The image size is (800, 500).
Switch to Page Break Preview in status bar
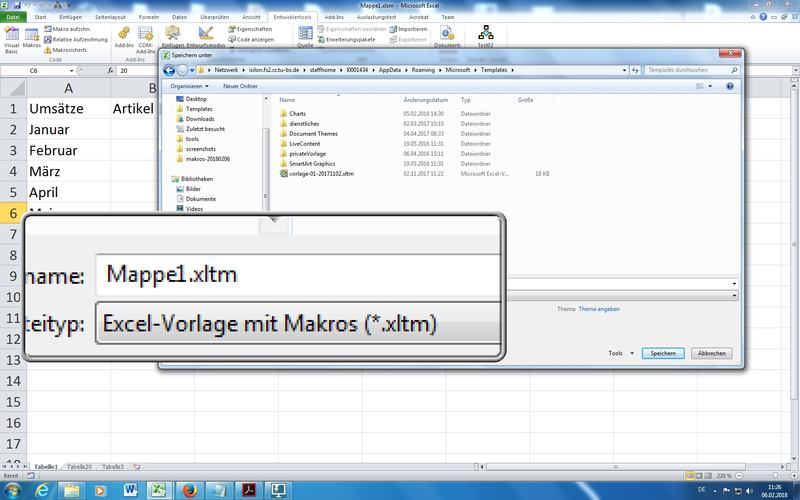tap(709, 476)
